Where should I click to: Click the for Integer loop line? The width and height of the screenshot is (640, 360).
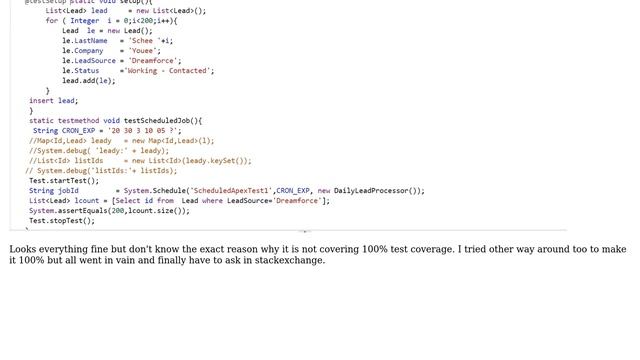click(111, 20)
